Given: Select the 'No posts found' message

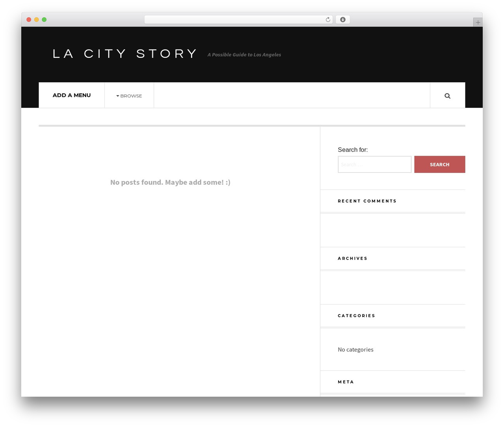Looking at the screenshot, I should [x=170, y=182].
